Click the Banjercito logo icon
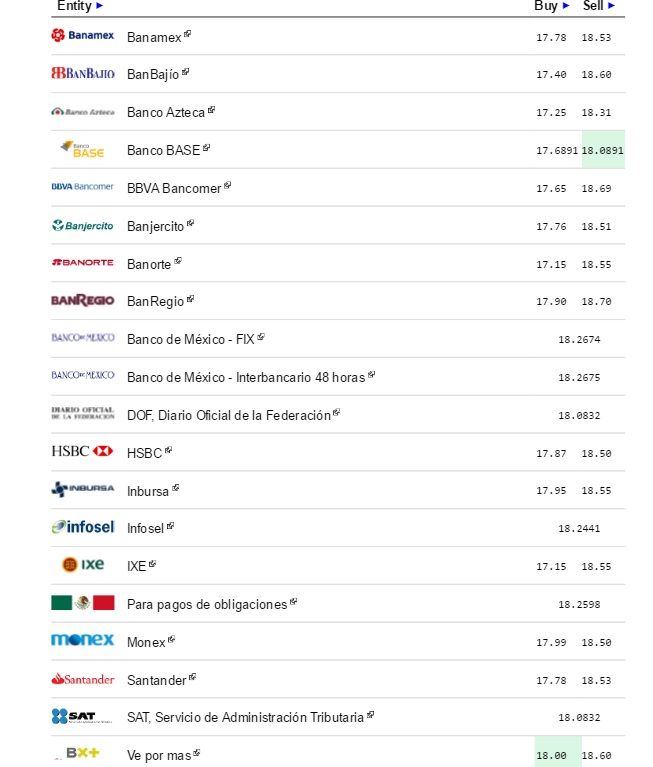The width and height of the screenshot is (653, 767). (82, 226)
